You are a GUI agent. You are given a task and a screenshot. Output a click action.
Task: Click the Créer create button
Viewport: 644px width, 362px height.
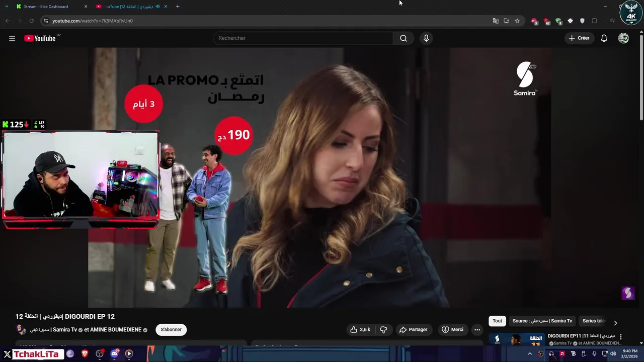(x=579, y=38)
